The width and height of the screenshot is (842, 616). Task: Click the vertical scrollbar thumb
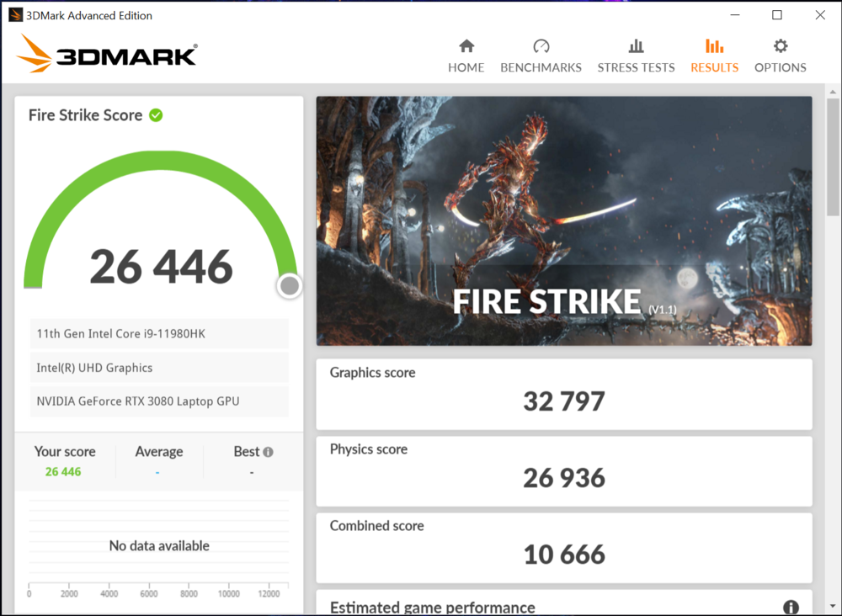tap(833, 160)
